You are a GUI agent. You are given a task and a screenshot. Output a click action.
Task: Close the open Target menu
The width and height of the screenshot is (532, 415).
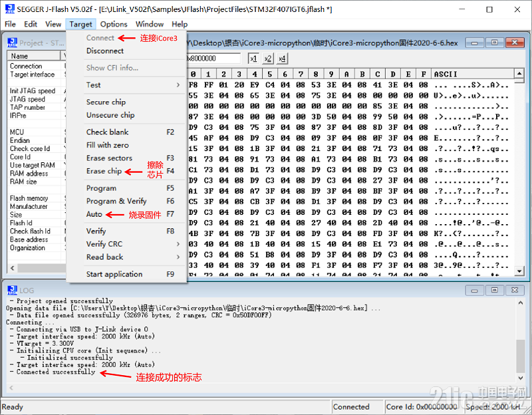coord(80,24)
